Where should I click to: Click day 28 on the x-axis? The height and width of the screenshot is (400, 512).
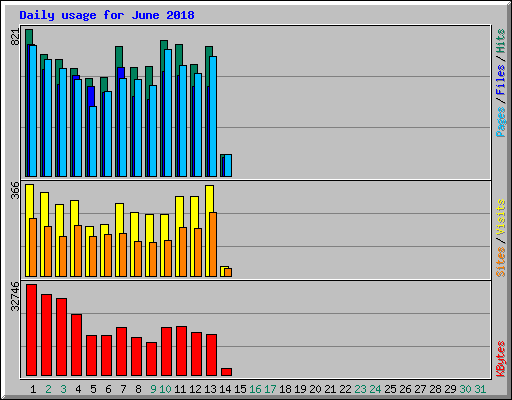[435, 389]
